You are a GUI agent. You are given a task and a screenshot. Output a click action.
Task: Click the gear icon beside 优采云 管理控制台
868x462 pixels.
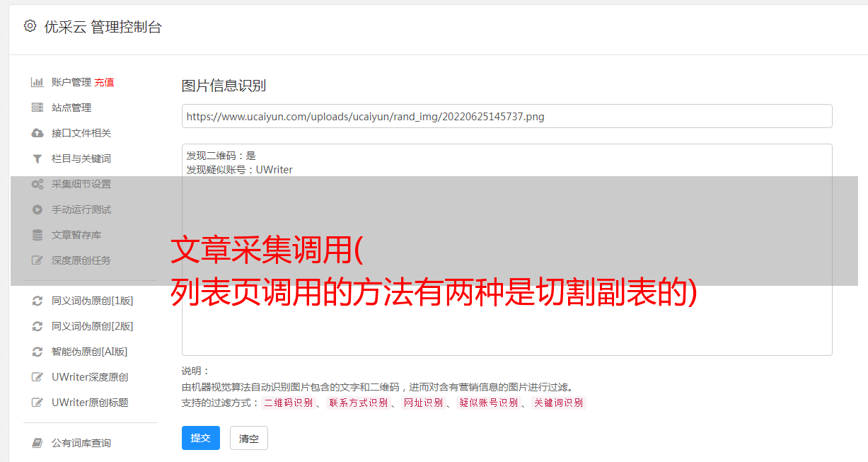tap(30, 26)
